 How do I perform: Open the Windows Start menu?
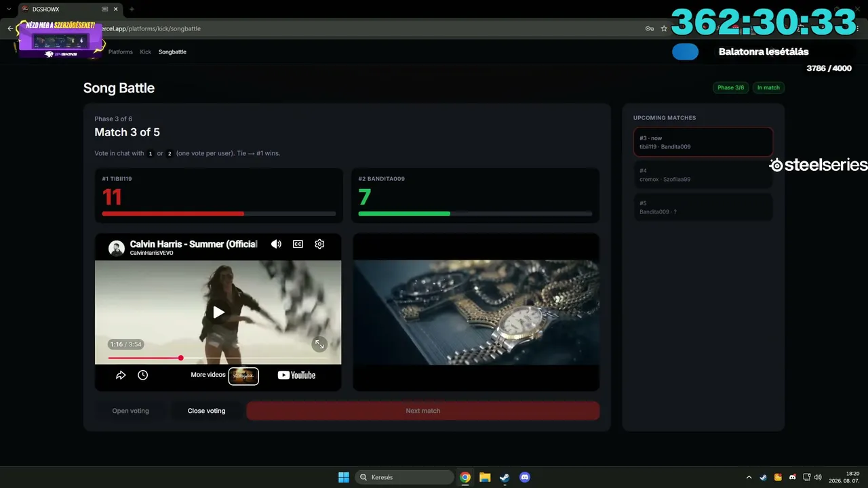pyautogui.click(x=344, y=477)
